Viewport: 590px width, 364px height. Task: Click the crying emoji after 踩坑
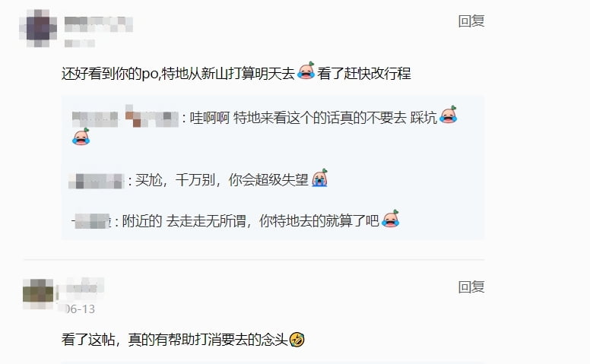[x=448, y=115]
